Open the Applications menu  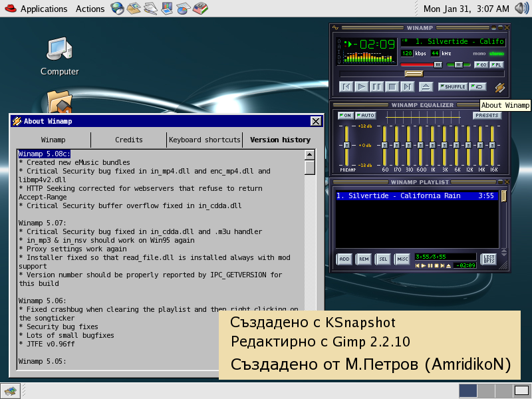(x=44, y=9)
